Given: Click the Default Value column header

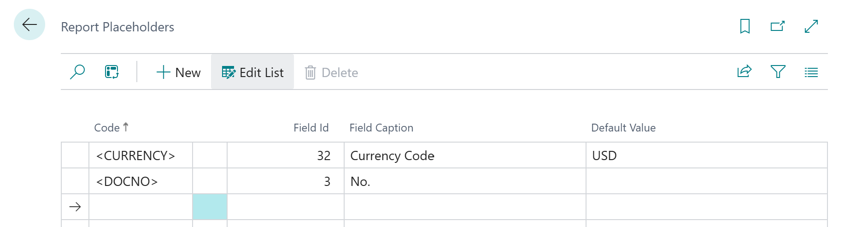Looking at the screenshot, I should click(623, 128).
